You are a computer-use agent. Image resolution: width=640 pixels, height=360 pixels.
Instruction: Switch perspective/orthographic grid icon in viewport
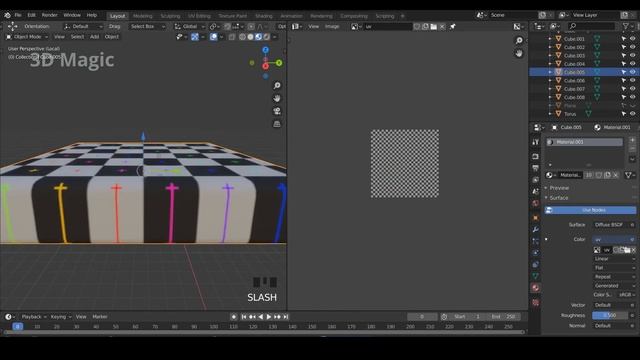277,124
